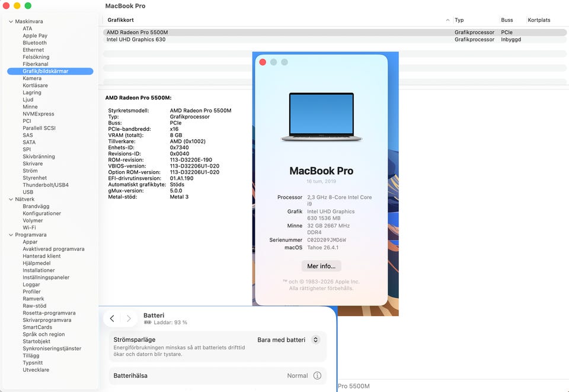Select Rosetta-programvara in the sidebar
Screen dimensions: 569x392
coord(49,313)
